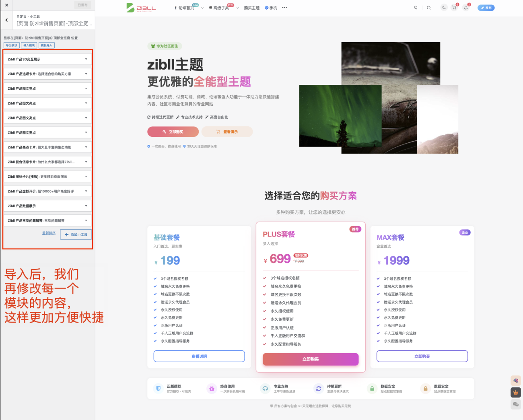Expand Zibll 产品3D交互展示 widget
Image resolution: width=523 pixels, height=420 pixels.
[48, 59]
